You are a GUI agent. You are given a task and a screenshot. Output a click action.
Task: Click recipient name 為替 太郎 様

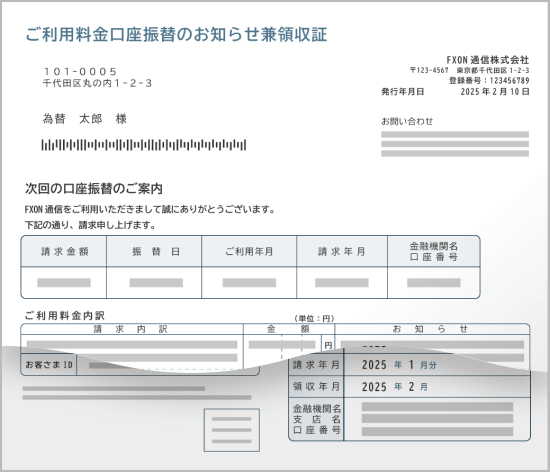coord(85,119)
